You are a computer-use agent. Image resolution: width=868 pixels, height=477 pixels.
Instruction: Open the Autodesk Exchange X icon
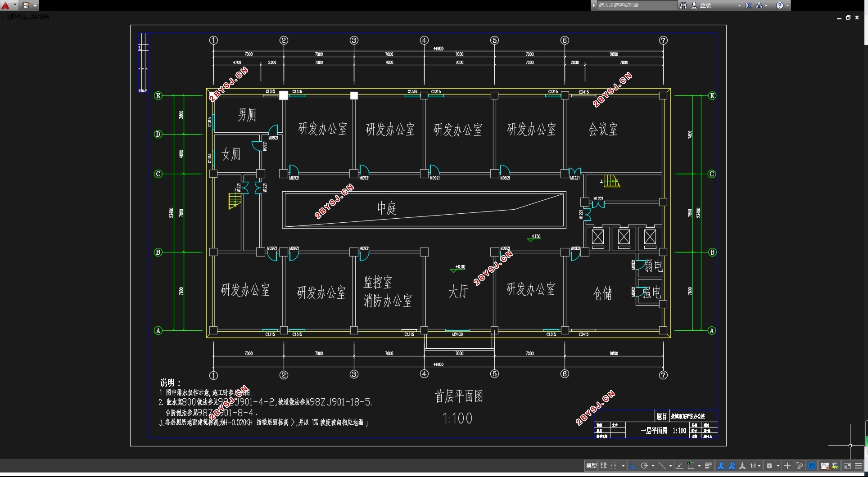(748, 5)
